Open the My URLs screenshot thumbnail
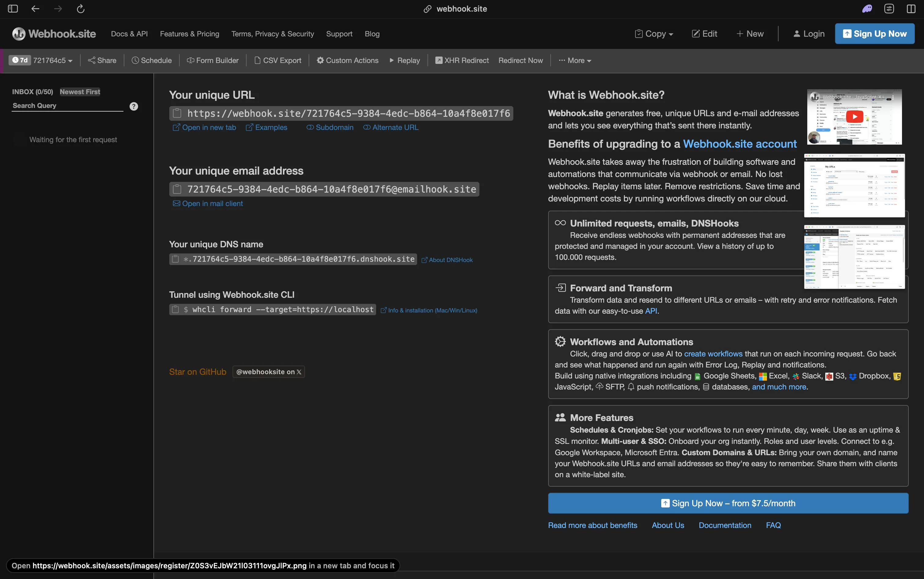924x579 pixels. [x=854, y=185]
